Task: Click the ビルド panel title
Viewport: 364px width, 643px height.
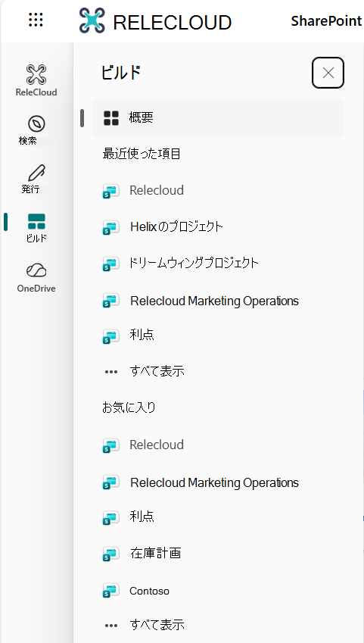Action: pos(121,73)
